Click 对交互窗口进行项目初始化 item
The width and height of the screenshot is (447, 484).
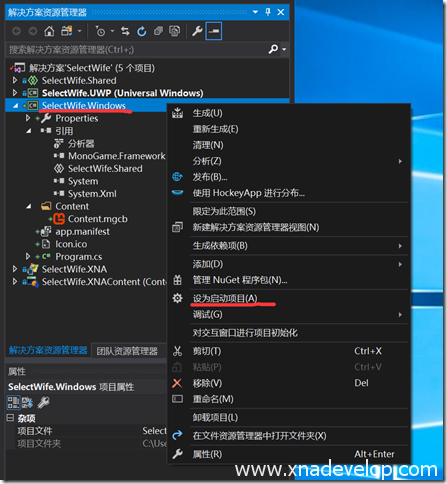[289, 333]
